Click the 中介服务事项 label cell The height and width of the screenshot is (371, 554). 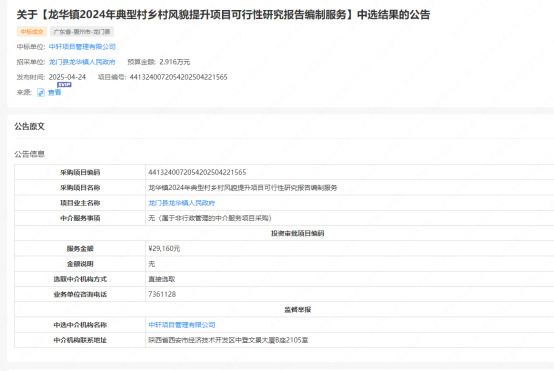[x=80, y=218]
